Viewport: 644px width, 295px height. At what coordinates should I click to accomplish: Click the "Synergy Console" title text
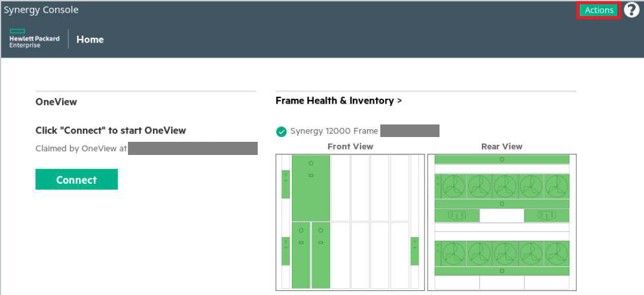41,10
